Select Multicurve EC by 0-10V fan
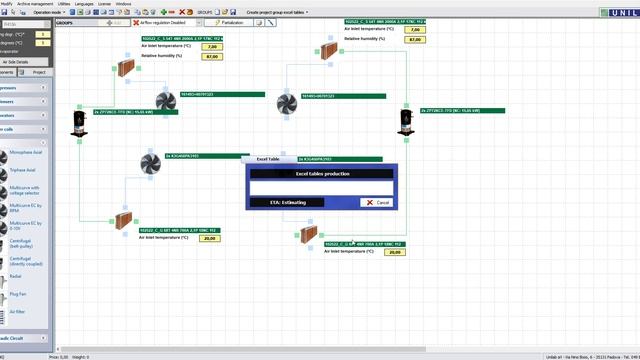Image resolution: width=640 pixels, height=360 pixels. pyautogui.click(x=25, y=226)
